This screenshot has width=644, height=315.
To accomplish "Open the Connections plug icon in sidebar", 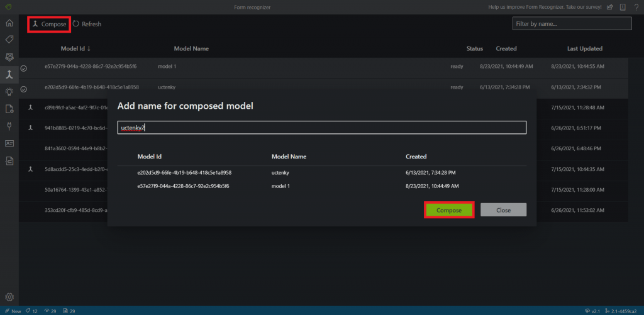I will 9,126.
